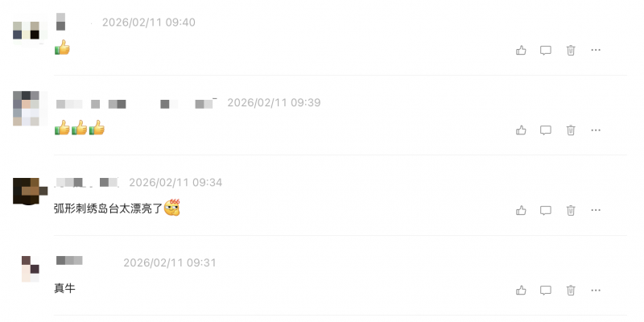Like the 弧形刺绣岛台太漂亮了 comment
644x322 pixels.
click(x=521, y=210)
